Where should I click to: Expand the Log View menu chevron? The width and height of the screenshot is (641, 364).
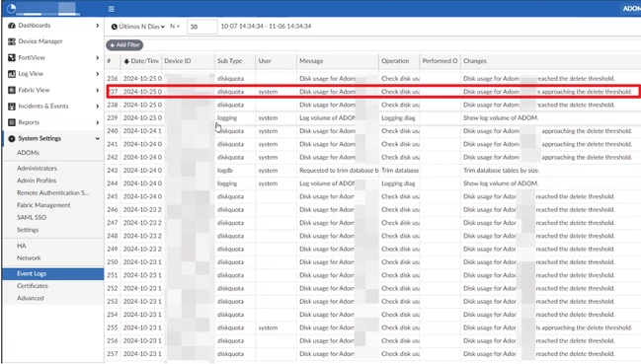(x=98, y=74)
